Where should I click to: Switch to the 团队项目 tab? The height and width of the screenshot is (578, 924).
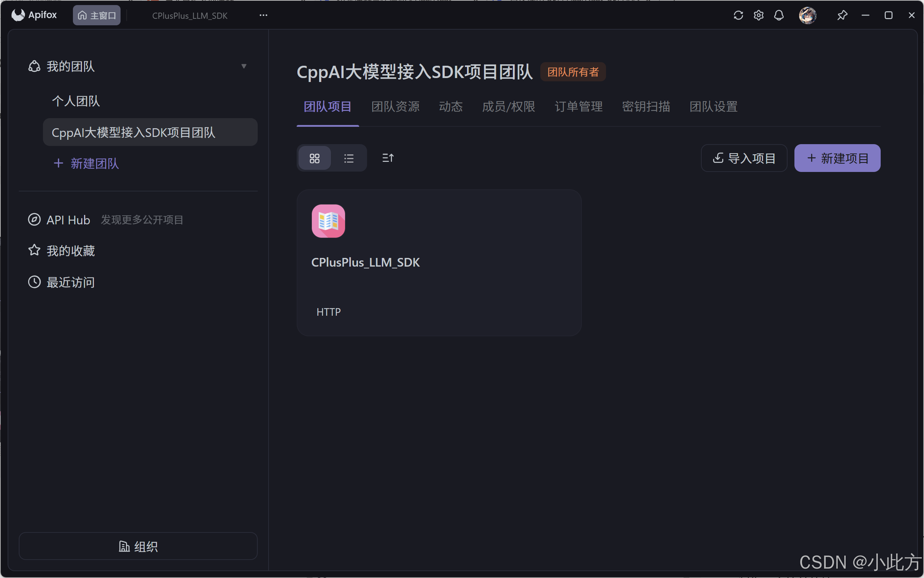coord(328,107)
